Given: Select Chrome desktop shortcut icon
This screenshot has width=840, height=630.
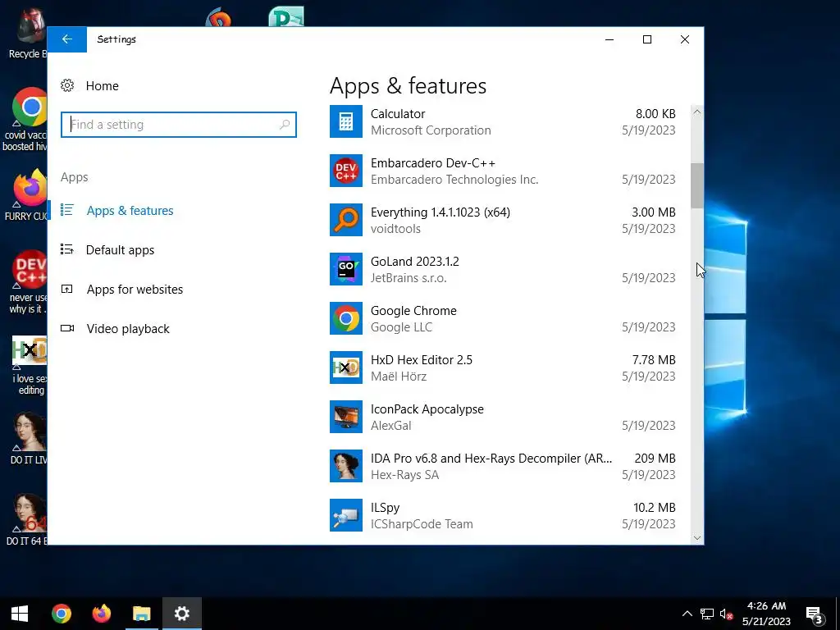Looking at the screenshot, I should [30, 107].
